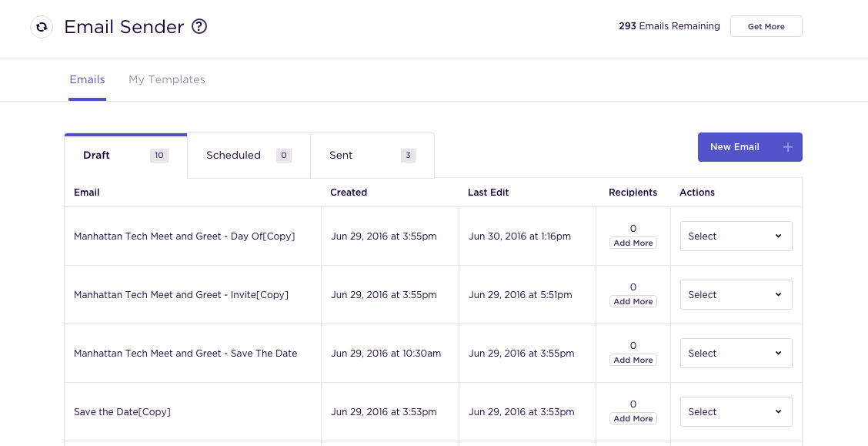Open Select dropdown for Save the Date[Copy]
The height and width of the screenshot is (446, 868).
coord(736,411)
